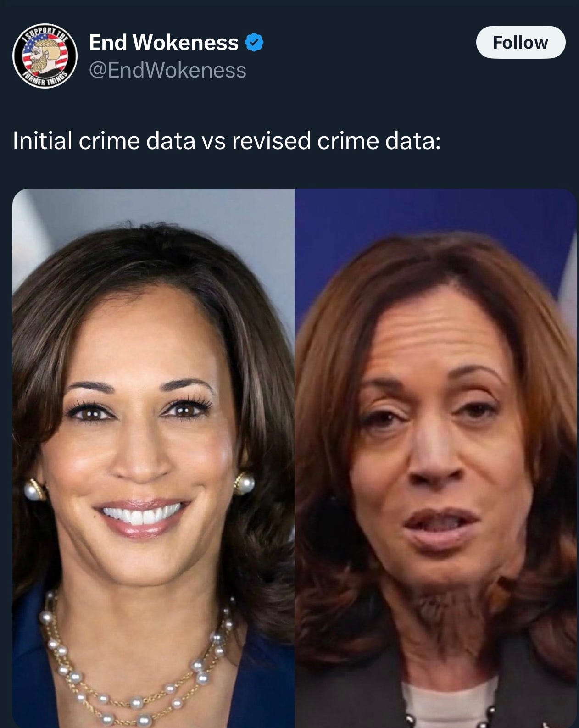Click the blue verified checkmark badge
579x728 pixels.
point(254,43)
